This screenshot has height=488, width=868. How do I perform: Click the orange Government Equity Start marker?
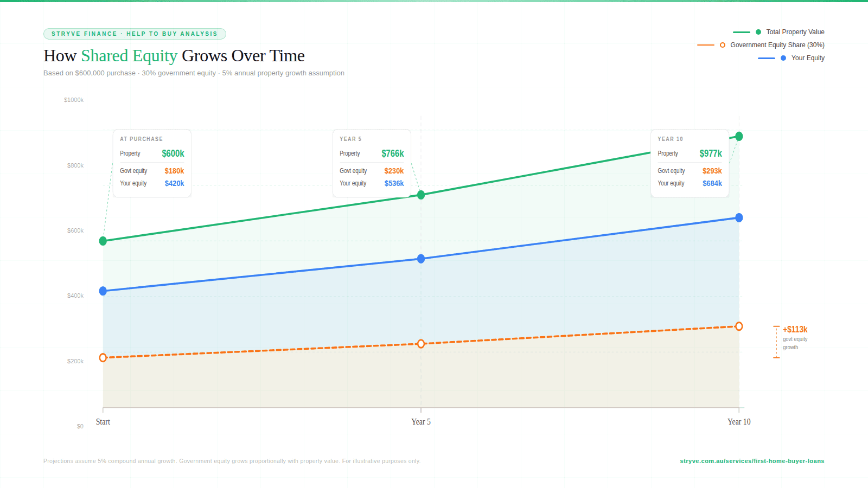[x=103, y=358]
